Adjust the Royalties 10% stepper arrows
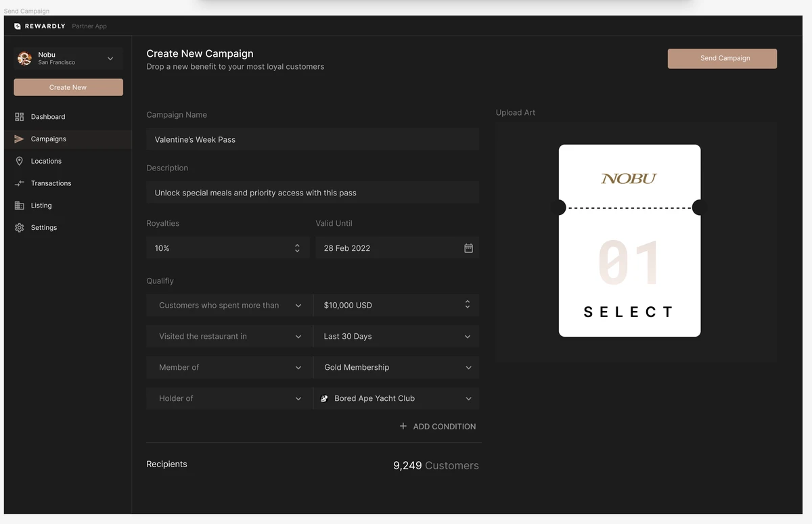The image size is (812, 524). click(x=297, y=248)
